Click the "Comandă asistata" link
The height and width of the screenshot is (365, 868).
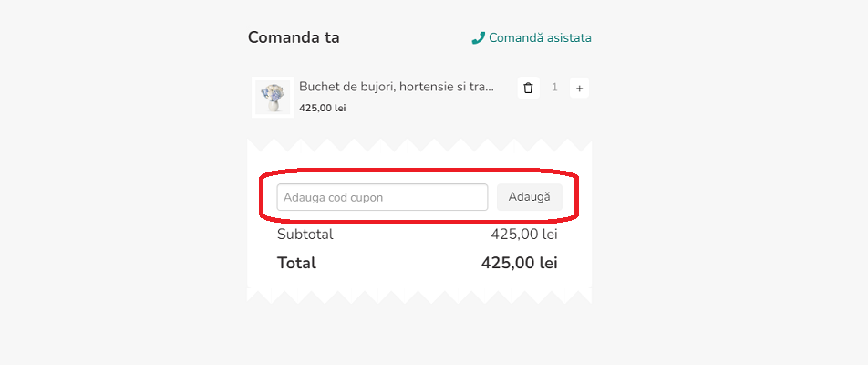[x=540, y=38]
